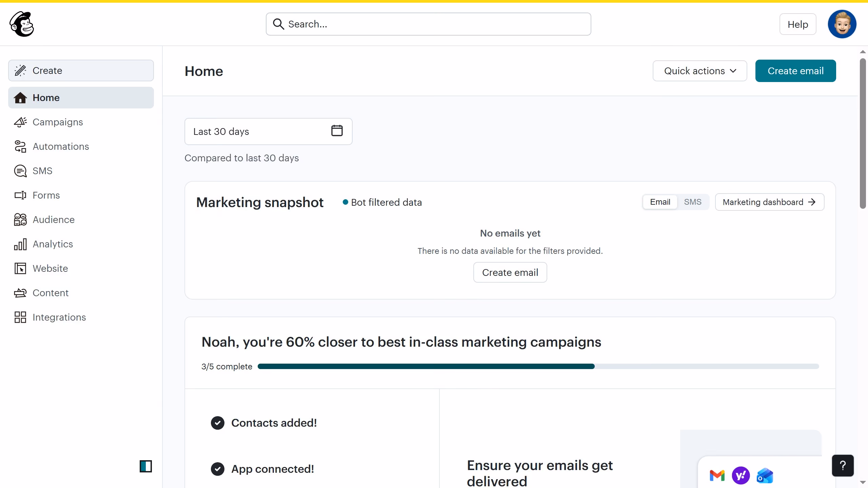Click arrow on Marketing dashboard button

[x=812, y=202]
